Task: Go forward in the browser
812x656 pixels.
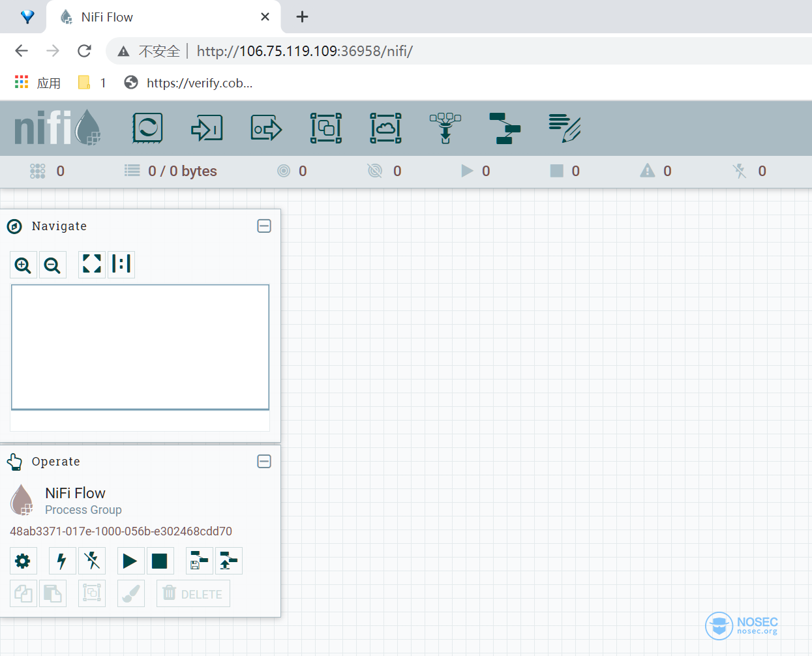Action: click(x=53, y=51)
